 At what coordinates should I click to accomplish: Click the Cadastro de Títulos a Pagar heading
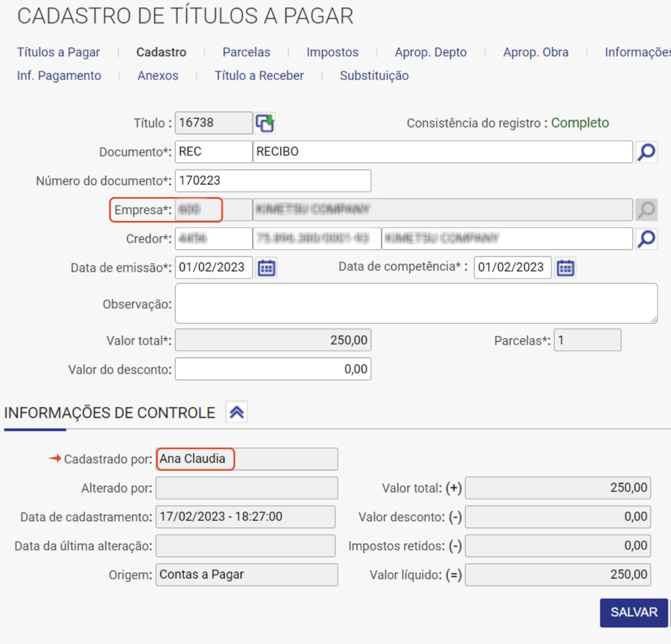pos(185,17)
